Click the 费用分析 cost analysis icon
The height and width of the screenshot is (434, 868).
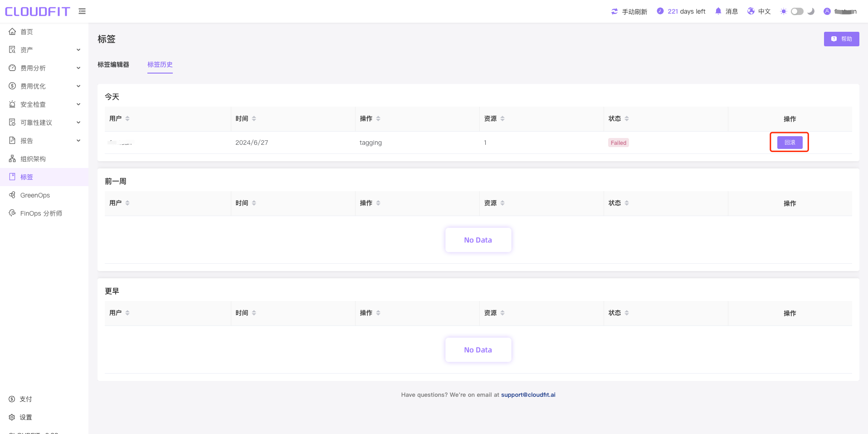coord(12,68)
